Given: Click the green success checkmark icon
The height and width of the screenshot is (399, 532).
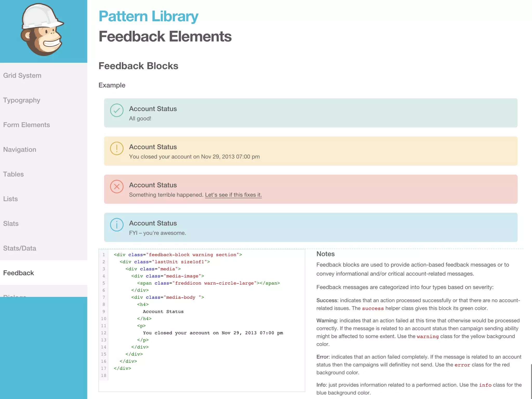Looking at the screenshot, I should [x=117, y=110].
